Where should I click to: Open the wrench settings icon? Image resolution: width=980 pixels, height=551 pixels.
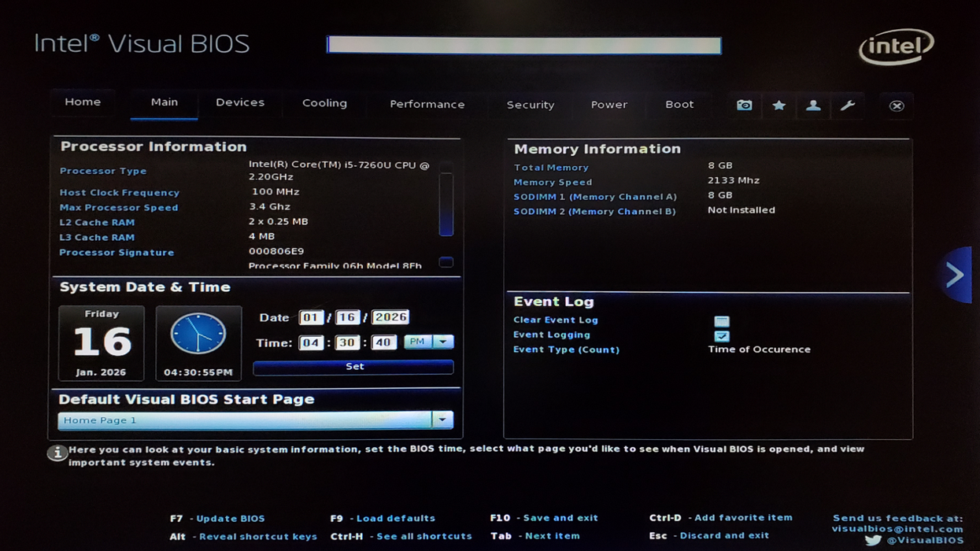click(848, 105)
